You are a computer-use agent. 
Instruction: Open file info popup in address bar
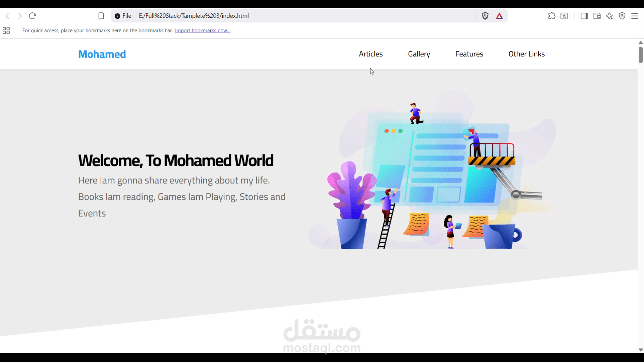point(117,16)
